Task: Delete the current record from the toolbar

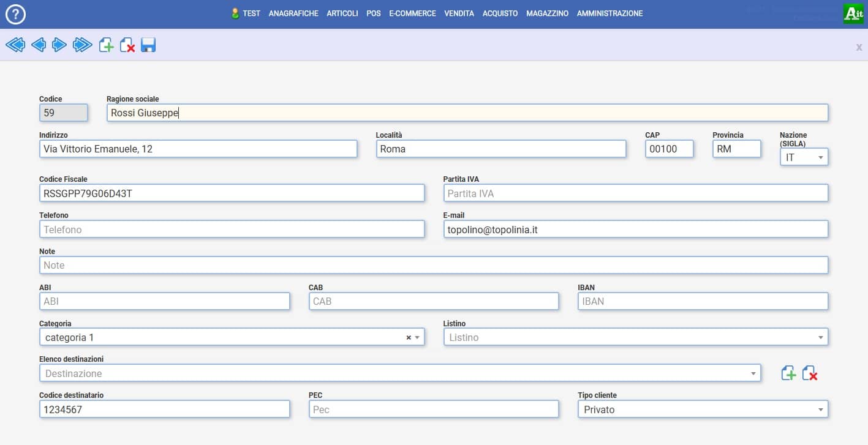Action: coord(127,45)
